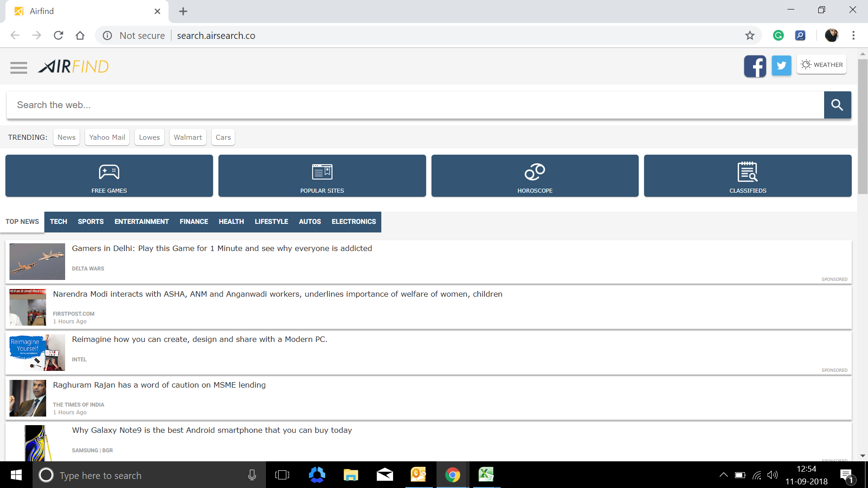Open the Grammarly extension icon
Image resolution: width=868 pixels, height=488 pixels.
(x=778, y=35)
